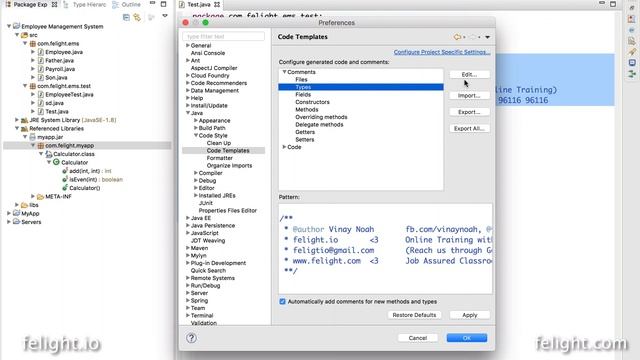Screen dimensions: 640x360
Task: Click the MyApp project icon
Action: 16,213
